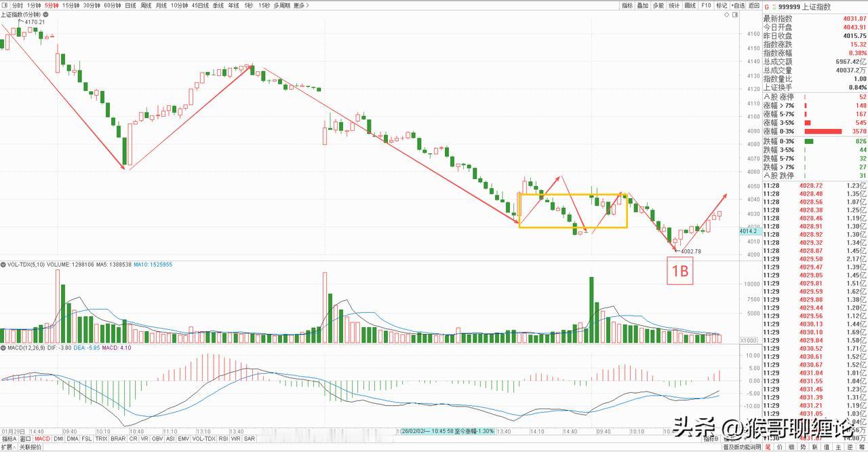Select the 15分钟 period tab
Screen dimensions: 868x452
pyautogui.click(x=71, y=5)
